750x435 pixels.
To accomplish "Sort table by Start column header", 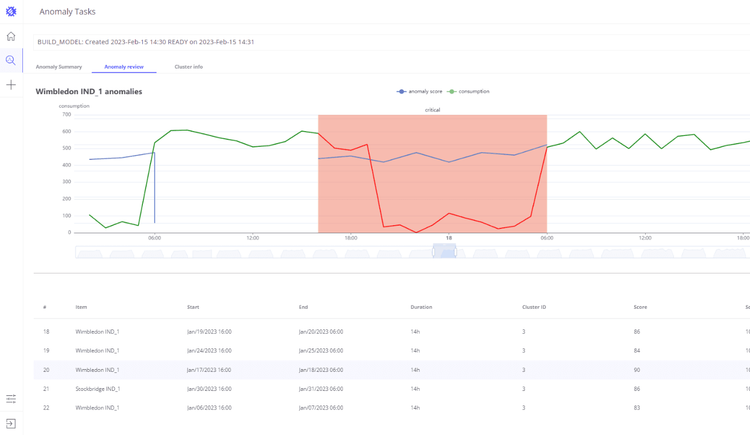I will point(193,307).
